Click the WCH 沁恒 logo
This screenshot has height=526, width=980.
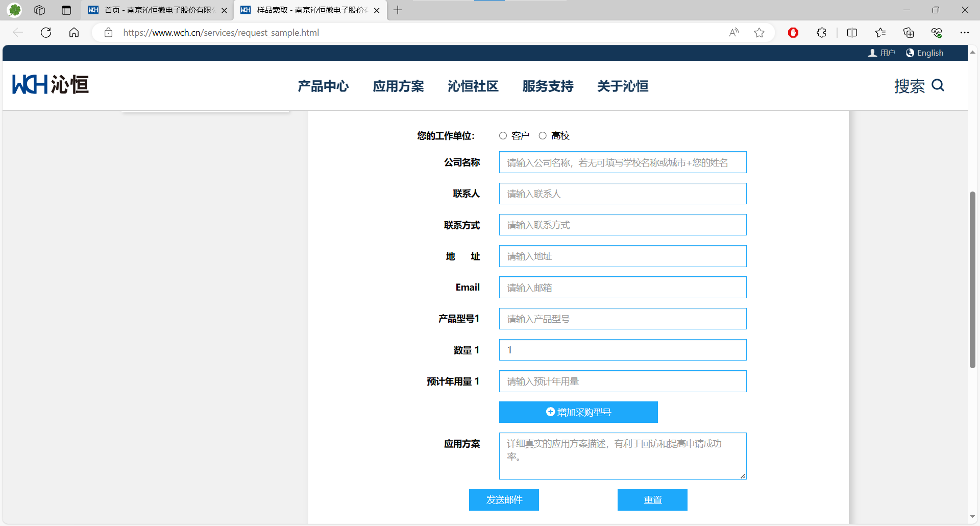[x=51, y=85]
